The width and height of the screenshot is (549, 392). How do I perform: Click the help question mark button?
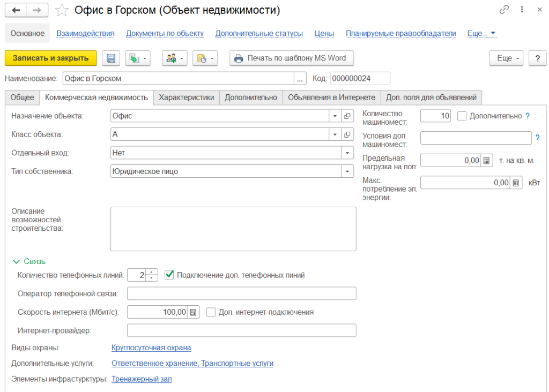click(x=537, y=58)
